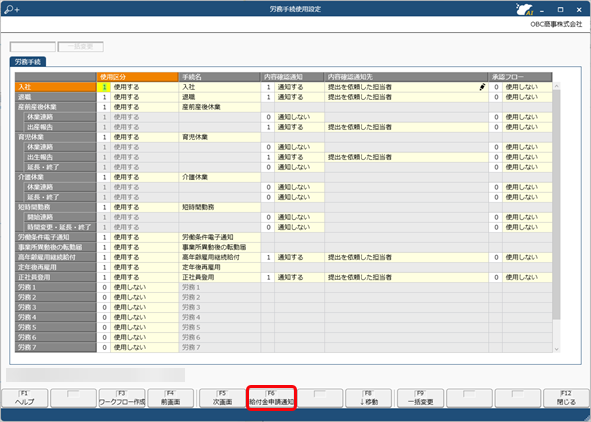Open the AI assistant bird icon
591x422 pixels.
[524, 9]
